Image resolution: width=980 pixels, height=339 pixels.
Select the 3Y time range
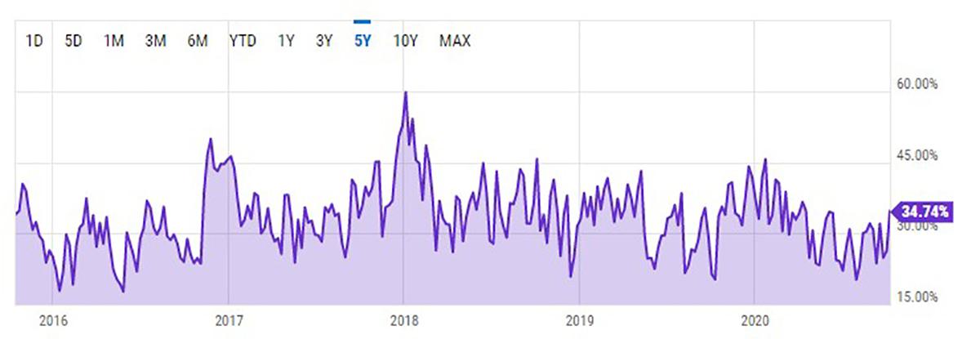point(324,41)
